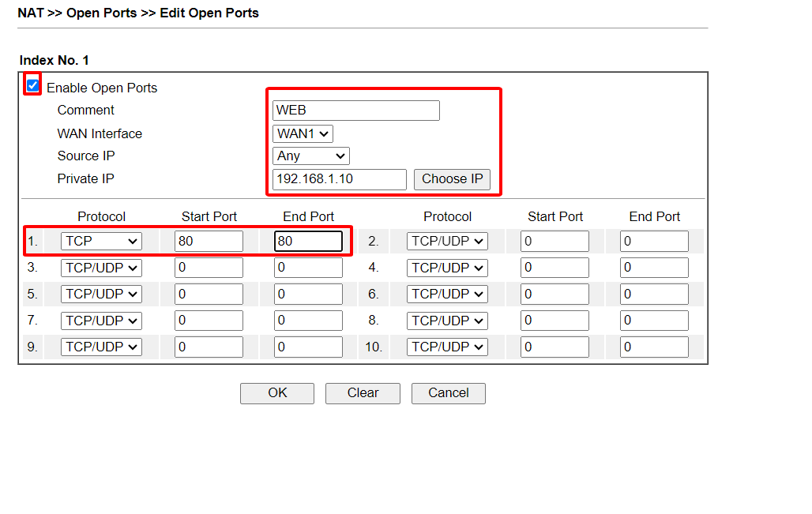Click the Start Port field of row 1

[x=209, y=242]
